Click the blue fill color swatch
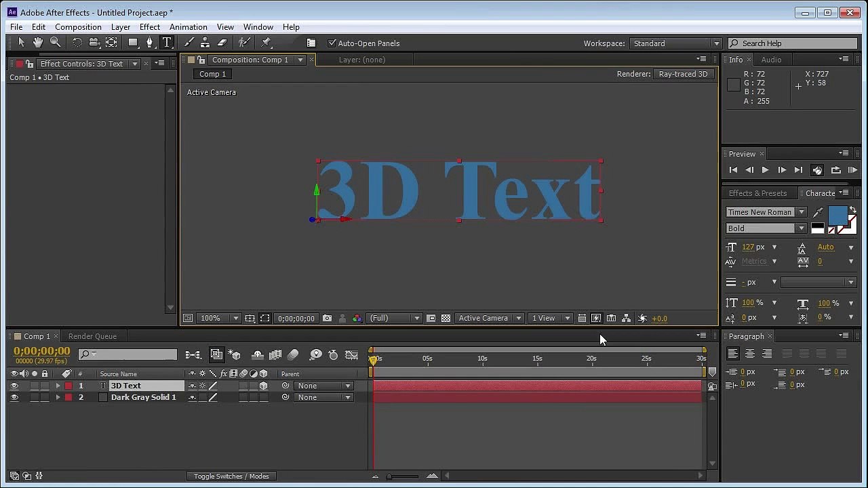 (837, 215)
